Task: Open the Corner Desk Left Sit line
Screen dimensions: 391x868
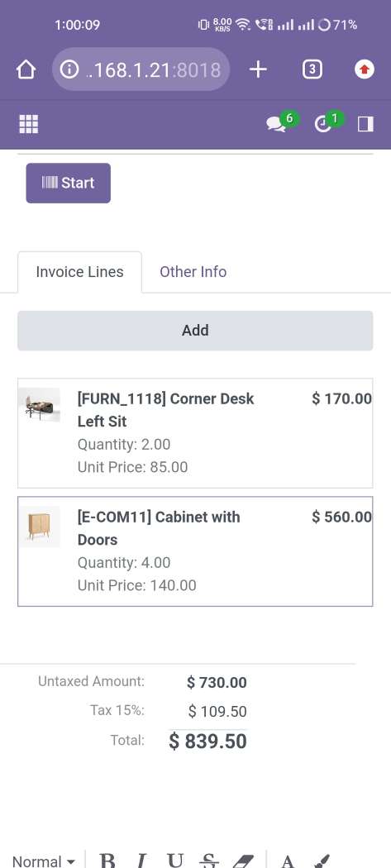Action: (195, 433)
